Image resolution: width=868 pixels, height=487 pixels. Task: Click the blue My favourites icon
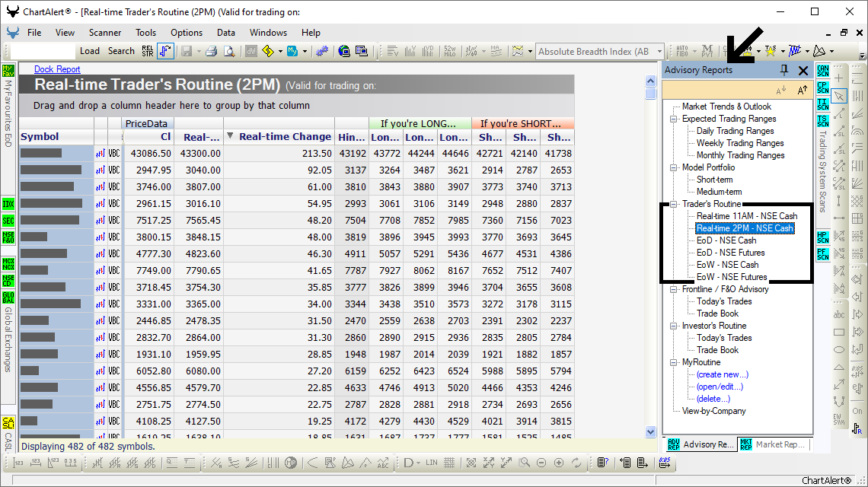point(292,52)
